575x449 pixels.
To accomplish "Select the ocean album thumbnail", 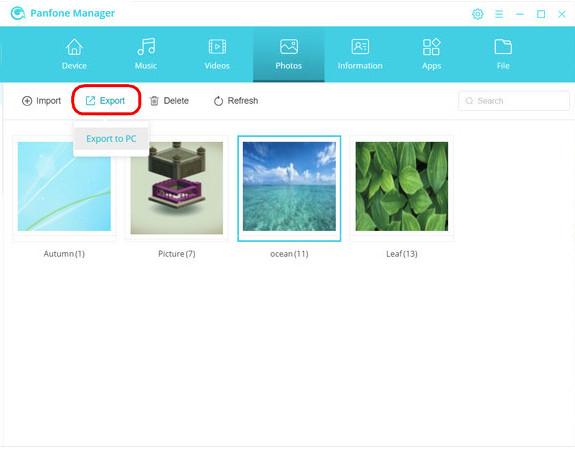I will click(289, 186).
